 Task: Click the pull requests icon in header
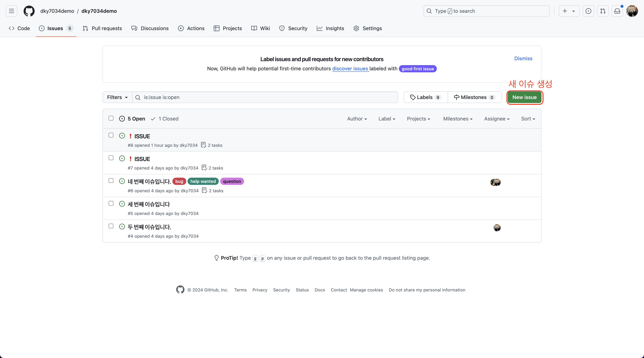603,11
